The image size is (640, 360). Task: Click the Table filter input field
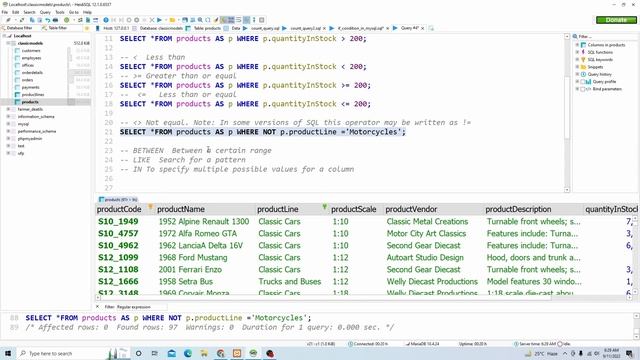pyautogui.click(x=61, y=28)
